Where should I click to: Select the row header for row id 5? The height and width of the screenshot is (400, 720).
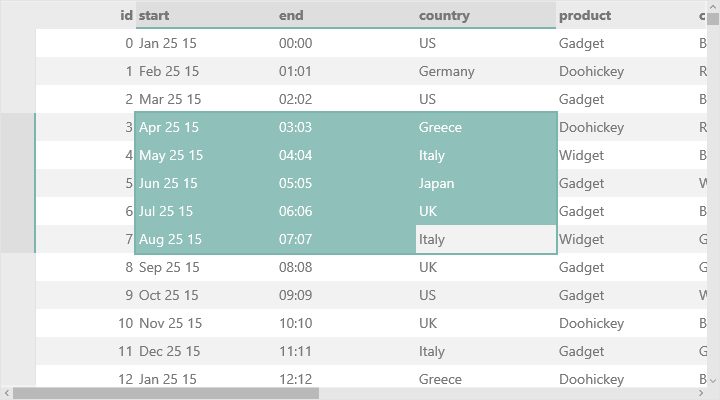point(17,183)
